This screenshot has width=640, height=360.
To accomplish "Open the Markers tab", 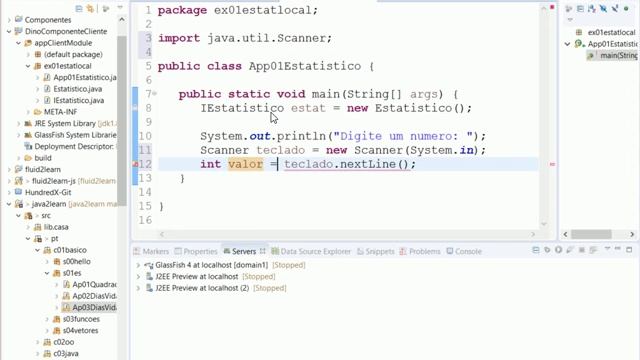I will (x=151, y=251).
